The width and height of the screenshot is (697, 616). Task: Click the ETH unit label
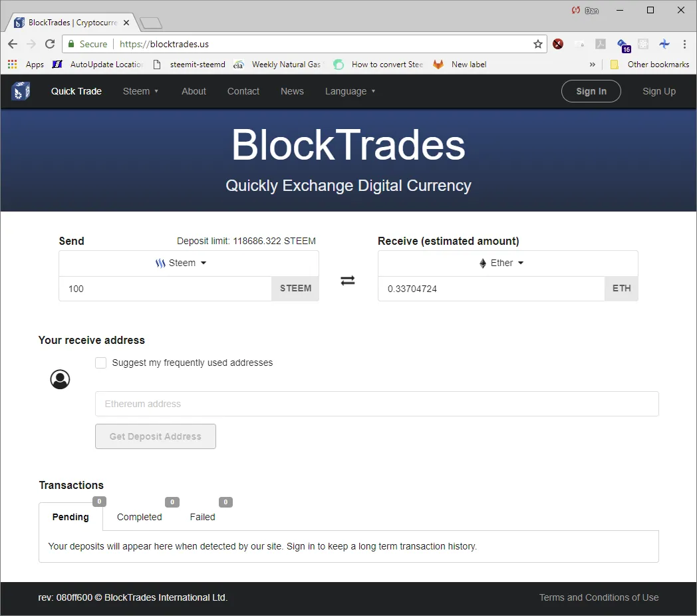click(x=621, y=289)
